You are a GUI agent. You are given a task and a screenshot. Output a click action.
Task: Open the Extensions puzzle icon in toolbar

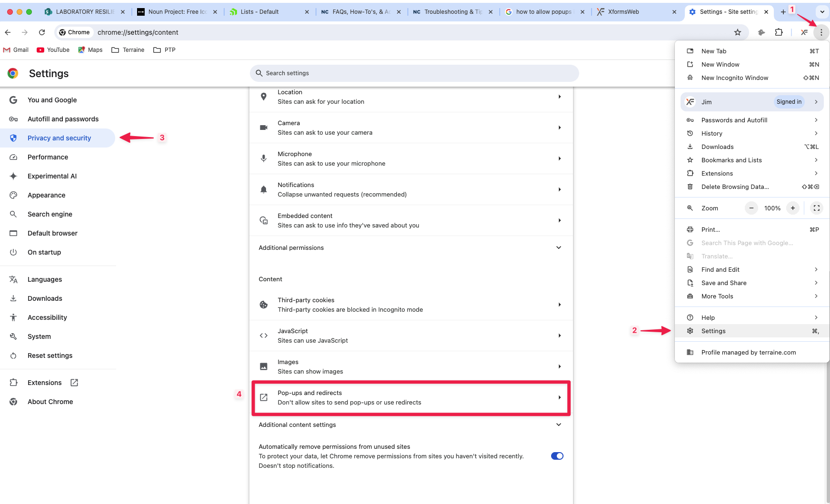tap(779, 32)
